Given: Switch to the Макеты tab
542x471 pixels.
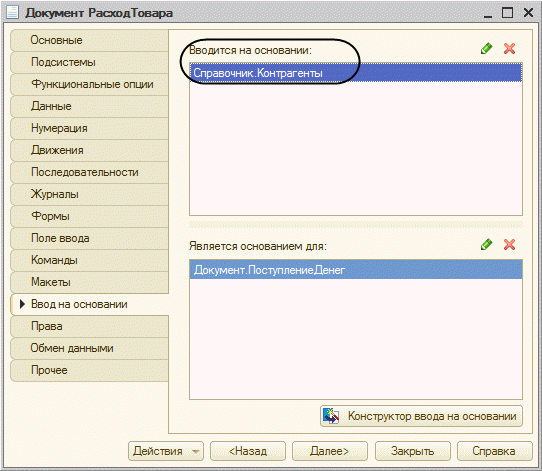Looking at the screenshot, I should (x=90, y=282).
